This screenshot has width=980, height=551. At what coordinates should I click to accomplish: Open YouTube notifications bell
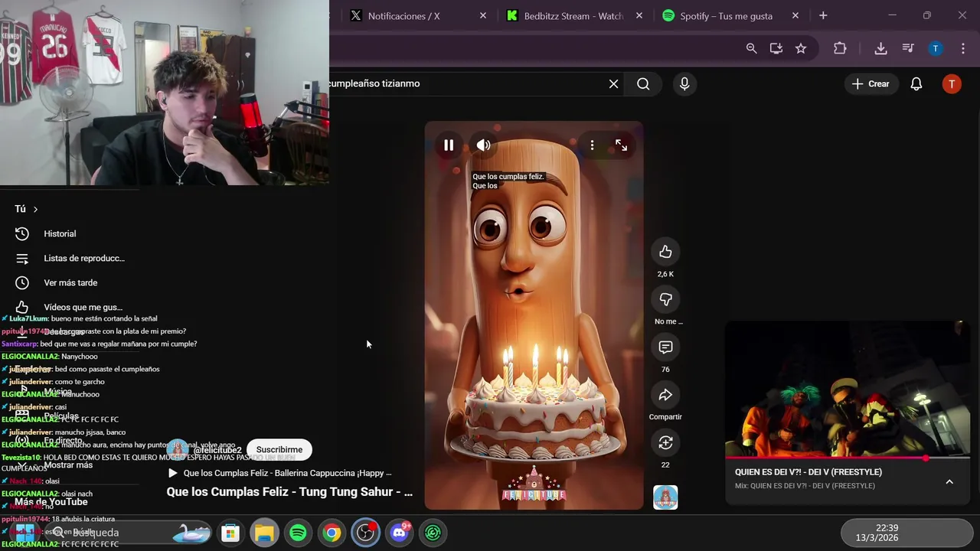tap(916, 83)
